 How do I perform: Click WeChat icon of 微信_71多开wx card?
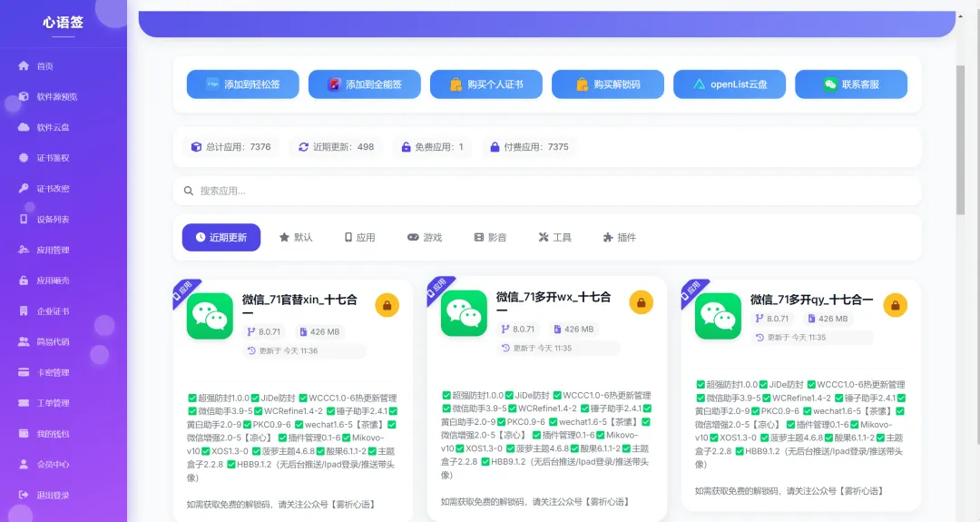[x=464, y=313]
